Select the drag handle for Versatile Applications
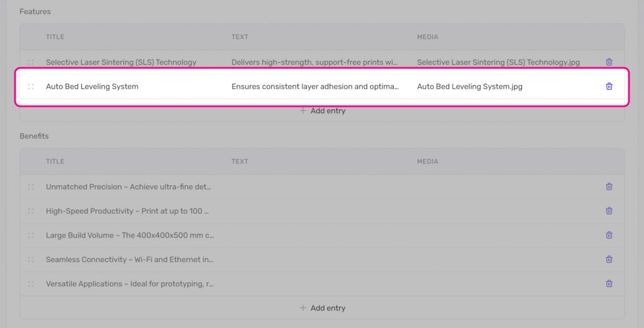 tap(31, 284)
